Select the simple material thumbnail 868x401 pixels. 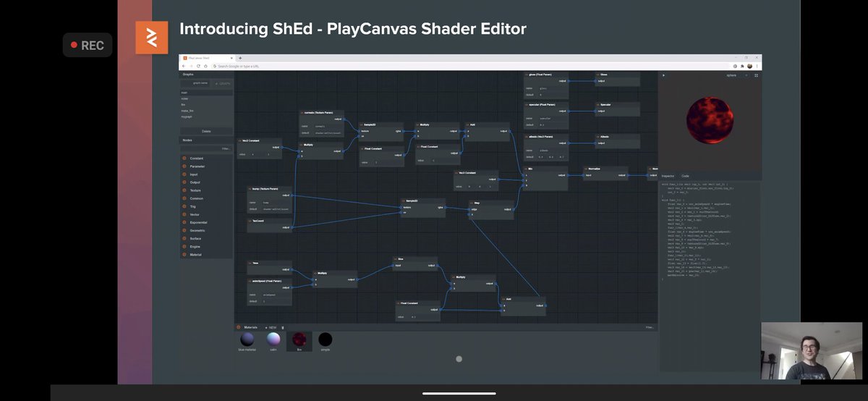coord(325,339)
